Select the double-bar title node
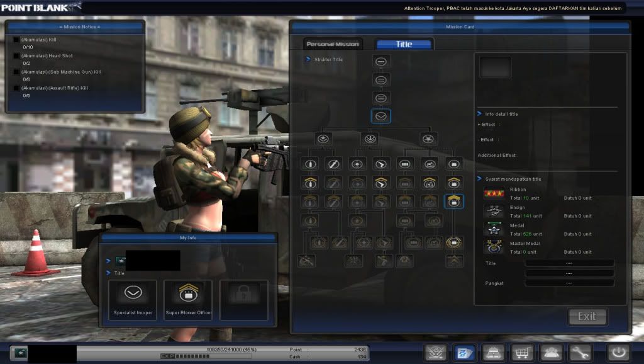This screenshot has height=364, width=644. pos(380,80)
